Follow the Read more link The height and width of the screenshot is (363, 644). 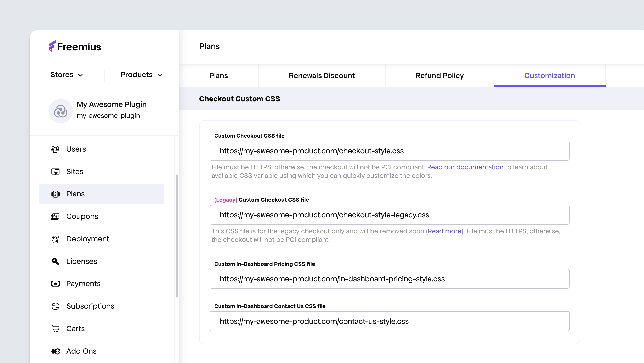[x=444, y=231]
